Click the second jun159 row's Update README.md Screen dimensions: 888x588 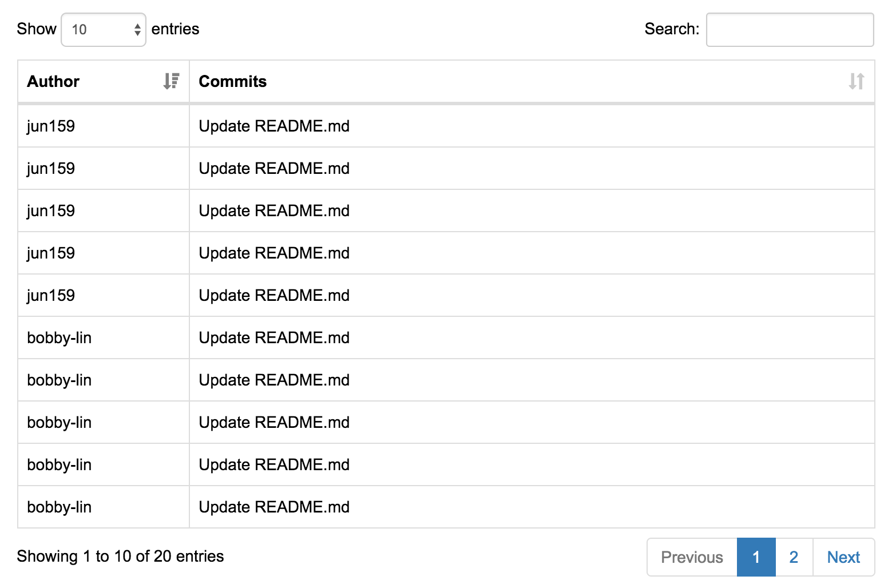click(274, 168)
